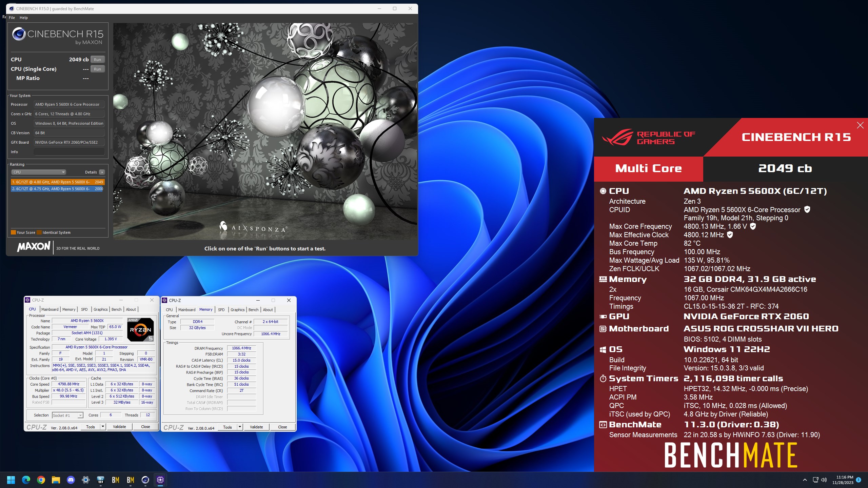Viewport: 868px width, 488px height.
Task: Click Close button in left CPU-Z window
Action: [145, 427]
